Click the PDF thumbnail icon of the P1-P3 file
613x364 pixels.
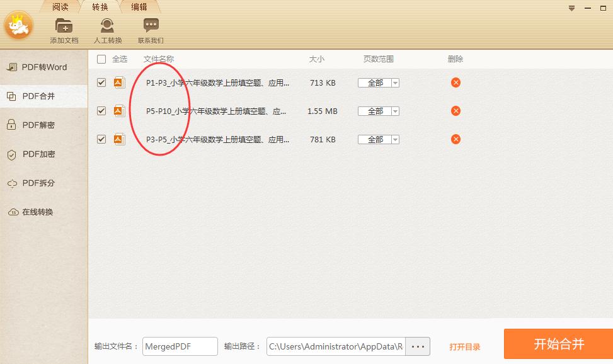120,82
